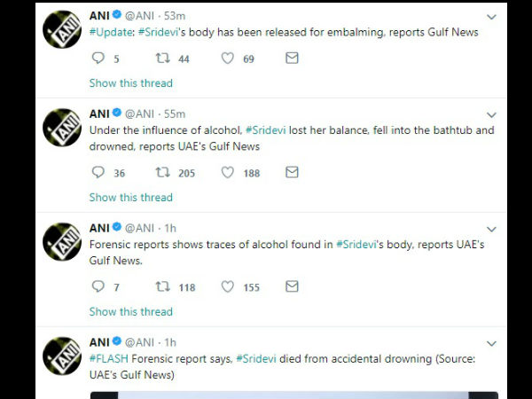Send the embalming update tweet via message
This screenshot has height=399, width=532.
[x=292, y=59]
